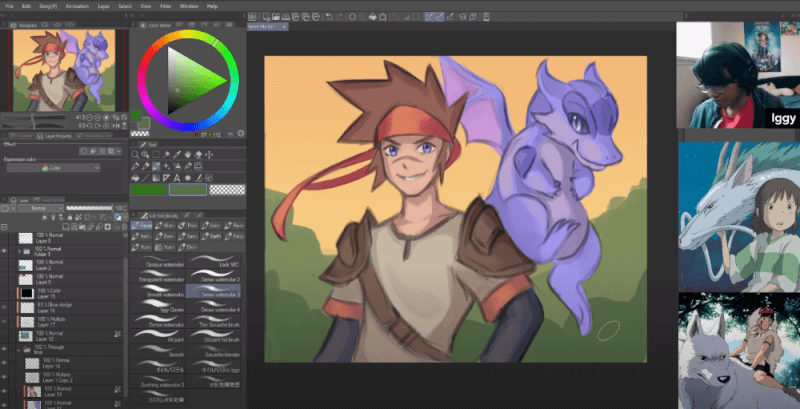Choose the Opaque watercolor brush
800x409 pixels.
[157, 263]
